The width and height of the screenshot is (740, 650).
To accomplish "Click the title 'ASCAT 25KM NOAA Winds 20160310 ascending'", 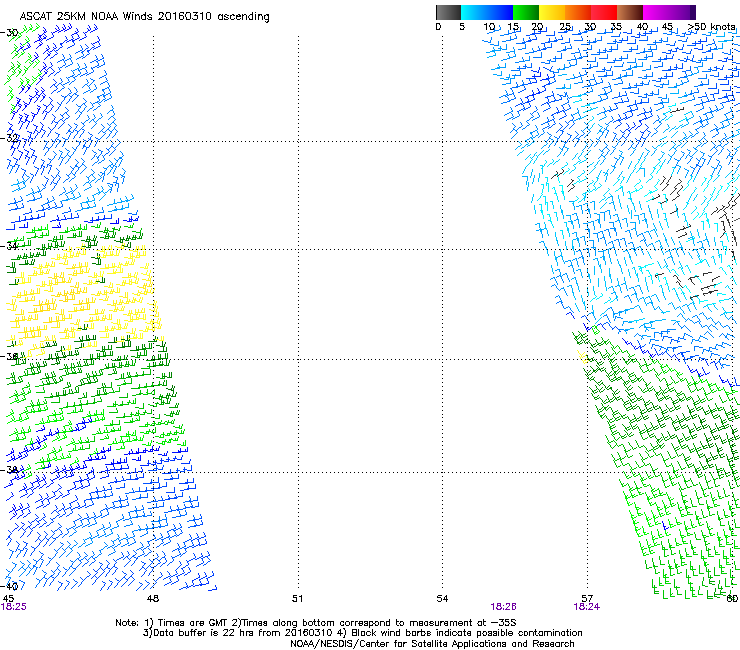I will click(144, 17).
